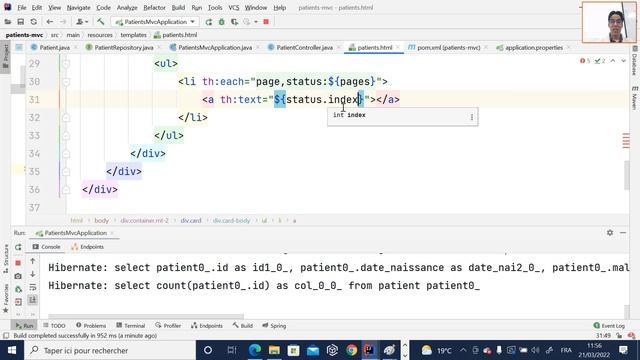The height and width of the screenshot is (360, 640).
Task: Click errors count indicator in editor
Action: point(585,61)
